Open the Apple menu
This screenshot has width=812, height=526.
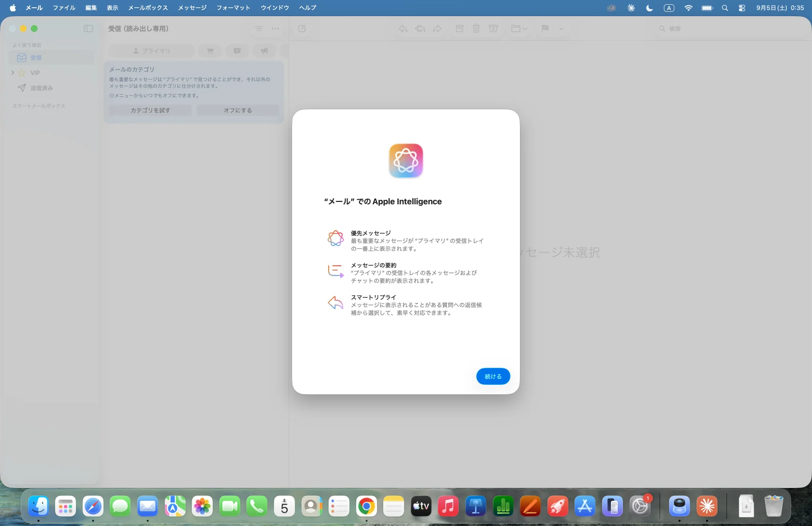[13, 8]
